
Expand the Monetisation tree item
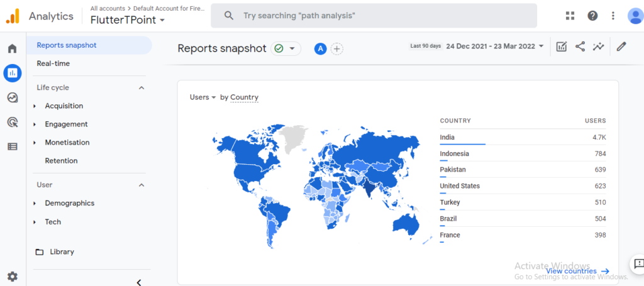(35, 143)
